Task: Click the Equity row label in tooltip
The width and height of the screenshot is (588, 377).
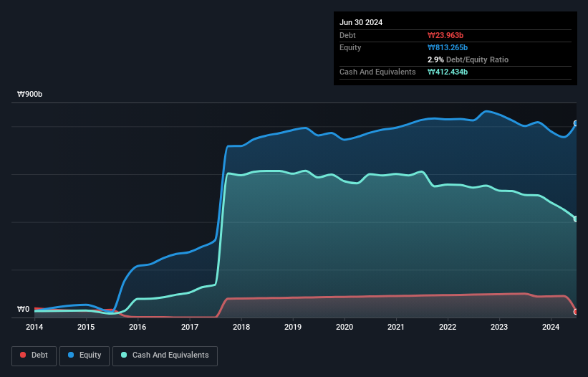Action: click(350, 47)
